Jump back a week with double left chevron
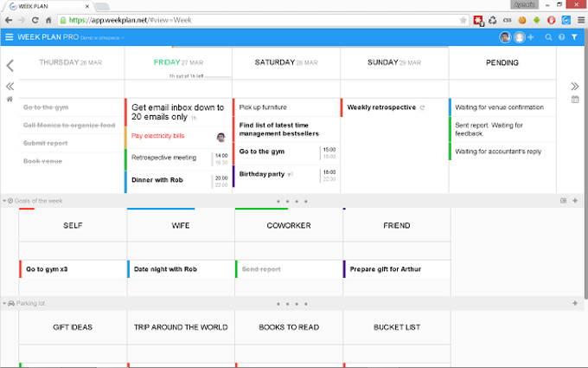The height and width of the screenshot is (368, 588). tap(10, 87)
